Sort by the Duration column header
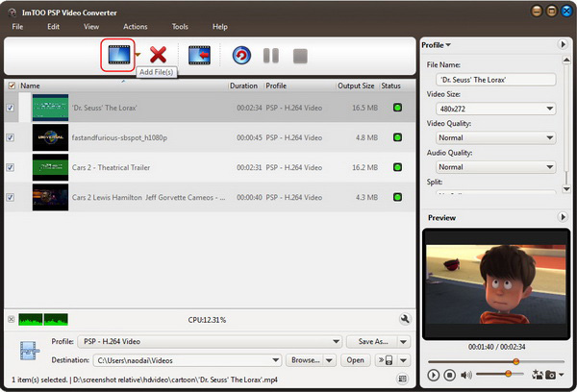 pyautogui.click(x=243, y=86)
